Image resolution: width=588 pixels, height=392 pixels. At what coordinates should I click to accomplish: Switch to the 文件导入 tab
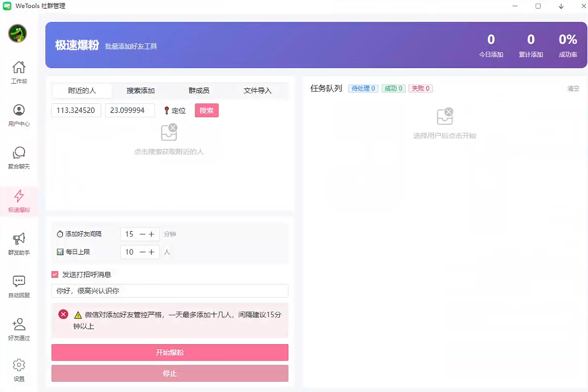click(257, 91)
